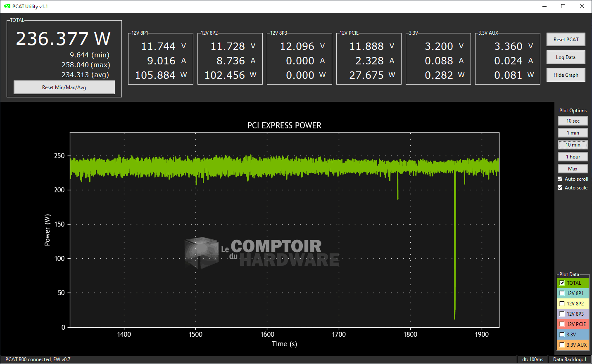Start logging with Log Data button
Viewport: 592px width, 364px height.
[x=566, y=57]
